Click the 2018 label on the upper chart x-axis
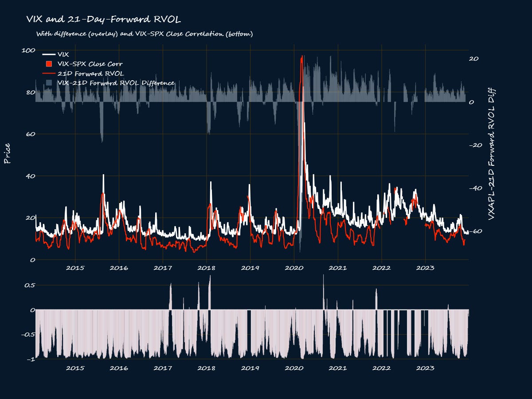The width and height of the screenshot is (532, 399). (207, 268)
